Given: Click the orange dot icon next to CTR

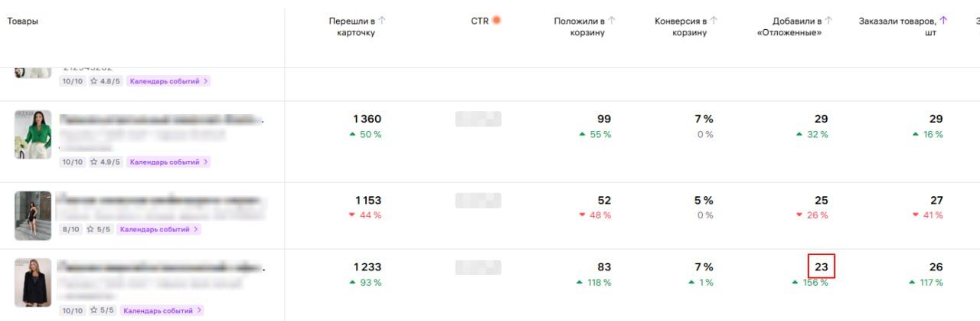Looking at the screenshot, I should tap(496, 21).
